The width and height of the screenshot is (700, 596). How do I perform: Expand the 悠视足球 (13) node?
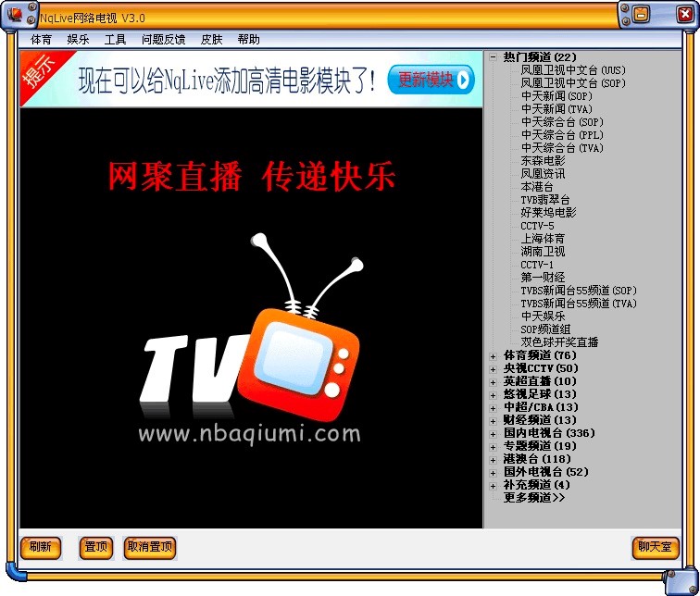click(x=493, y=395)
